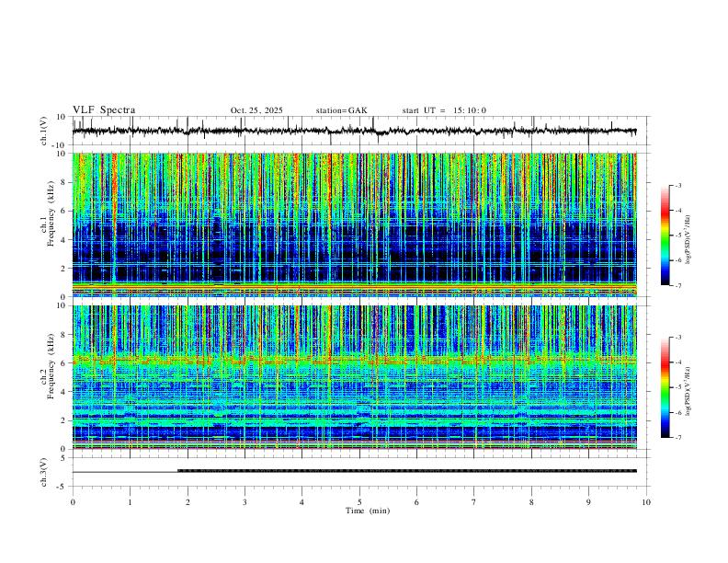This screenshot has width=728, height=563.
Task: Click the step in the ch.3 trace
Action: pos(177,471)
